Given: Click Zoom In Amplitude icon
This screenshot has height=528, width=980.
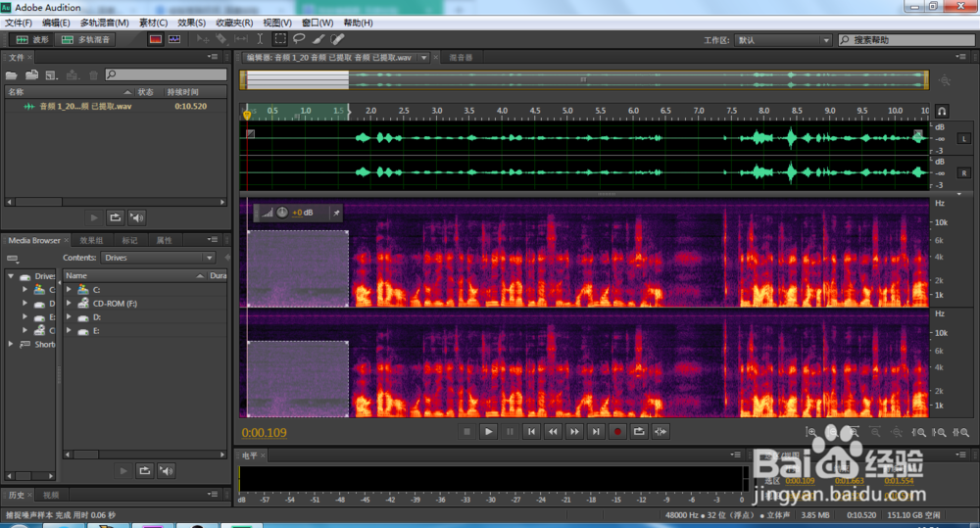Looking at the screenshot, I should [x=811, y=432].
